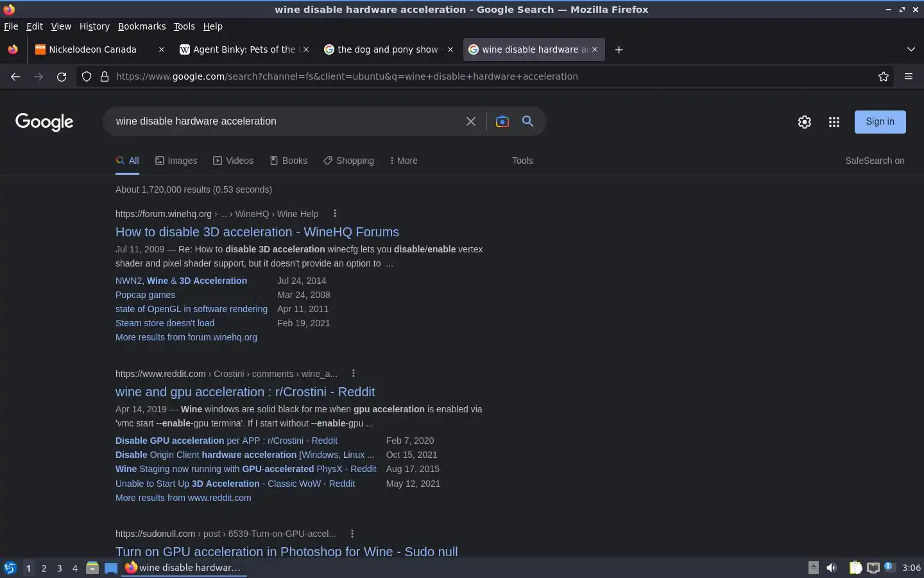Open More results from forum.winehq.org

point(186,337)
